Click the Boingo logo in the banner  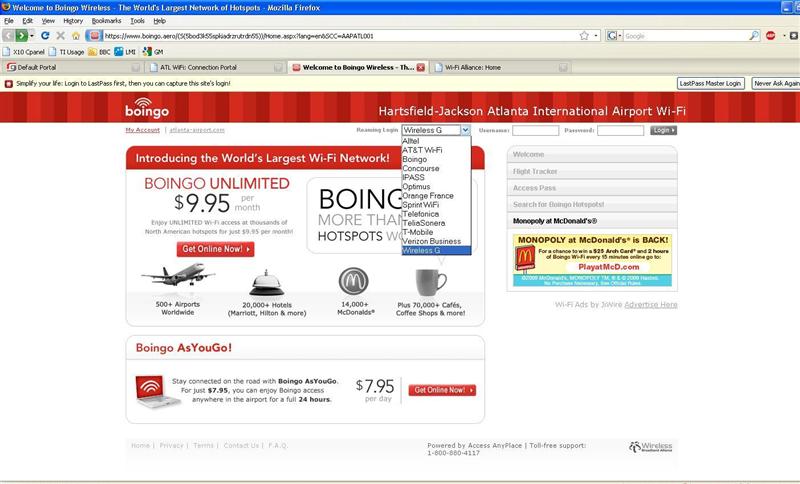[146, 108]
